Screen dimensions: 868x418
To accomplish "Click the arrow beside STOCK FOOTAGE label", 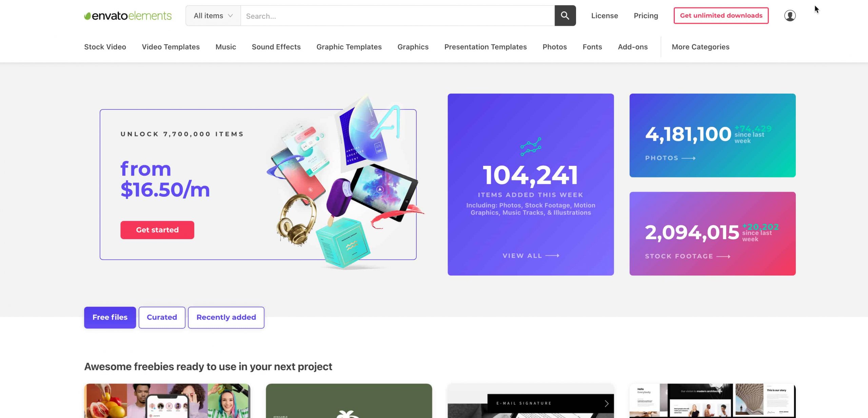I will 723,256.
